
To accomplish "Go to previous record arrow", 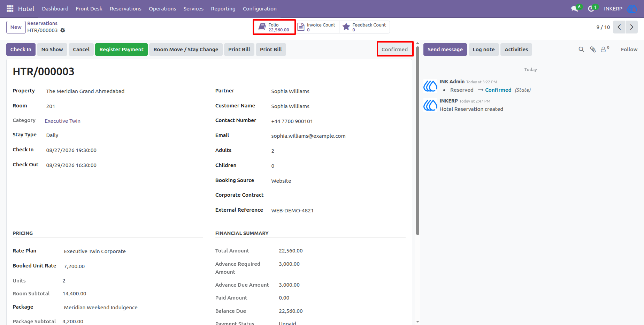I will tap(619, 27).
